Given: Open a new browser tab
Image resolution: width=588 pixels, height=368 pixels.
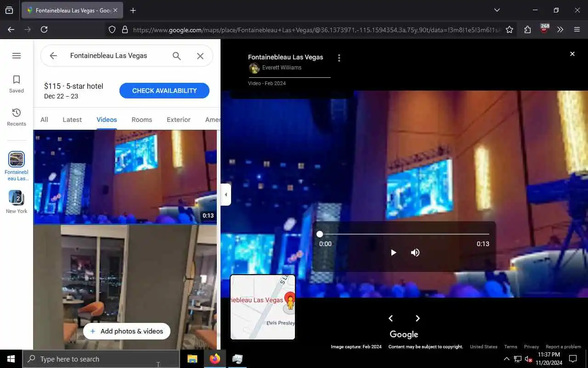Looking at the screenshot, I should coord(133,11).
